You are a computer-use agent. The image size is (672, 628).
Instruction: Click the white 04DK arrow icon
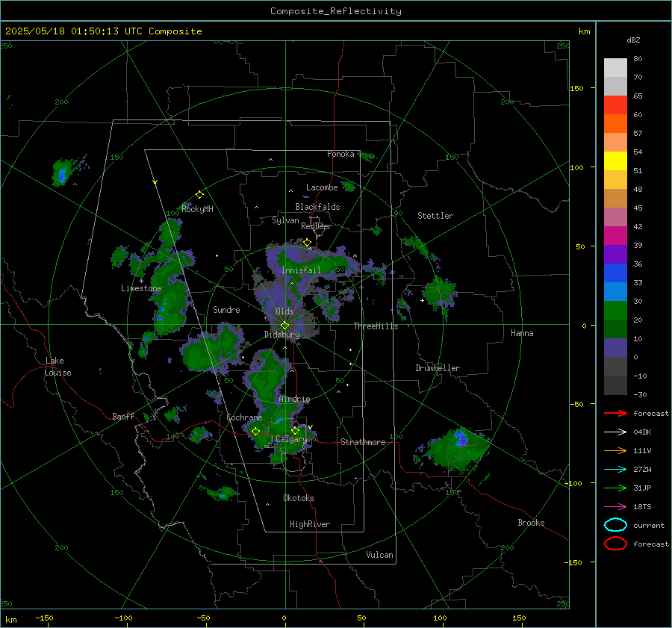coord(615,432)
